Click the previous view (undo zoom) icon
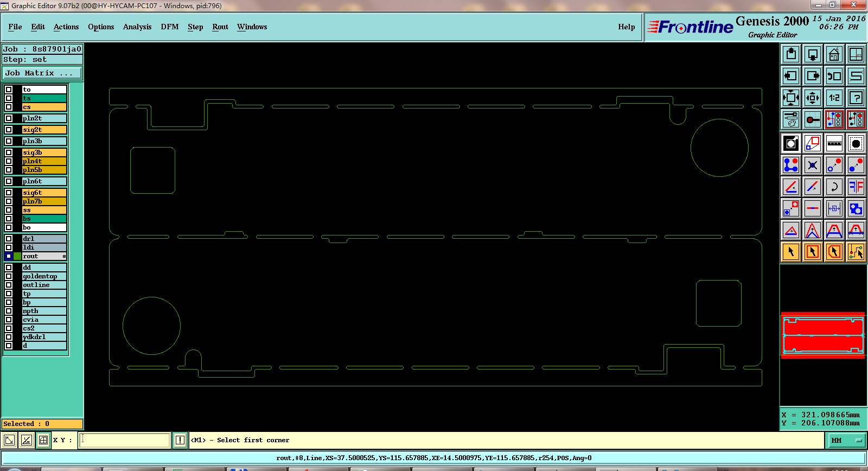This screenshot has height=471, width=868. 834,76
